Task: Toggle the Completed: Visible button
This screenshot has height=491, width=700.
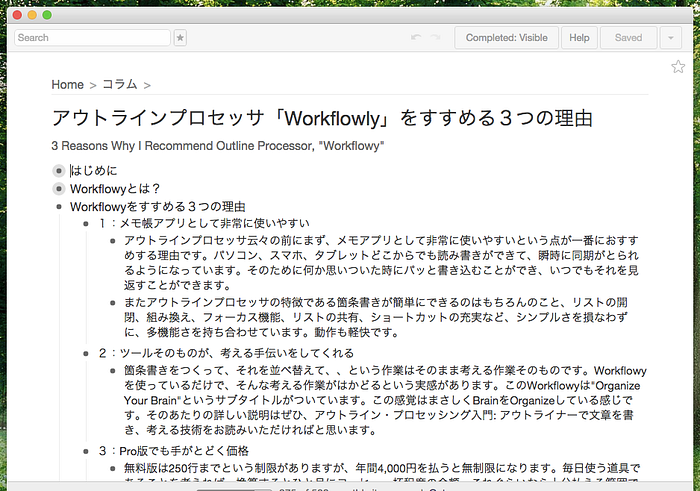Action: coord(506,37)
